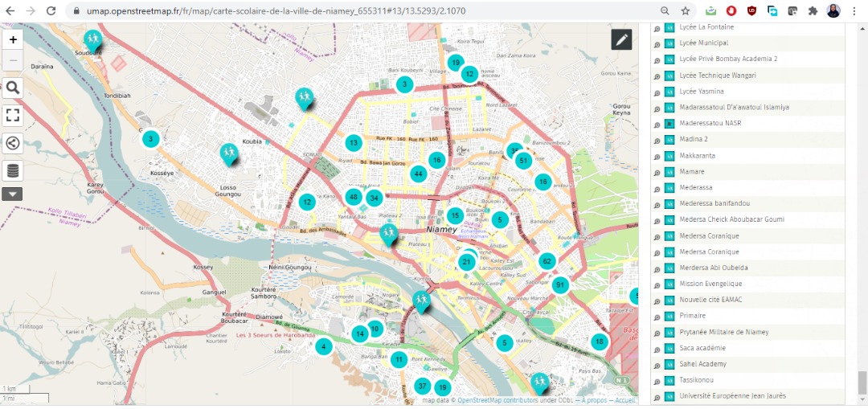
Task: Select Lycée La Fontaine in the list
Action: [x=706, y=27]
